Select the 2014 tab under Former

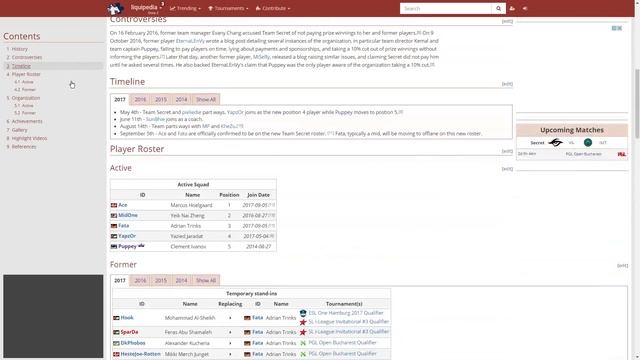181,280
